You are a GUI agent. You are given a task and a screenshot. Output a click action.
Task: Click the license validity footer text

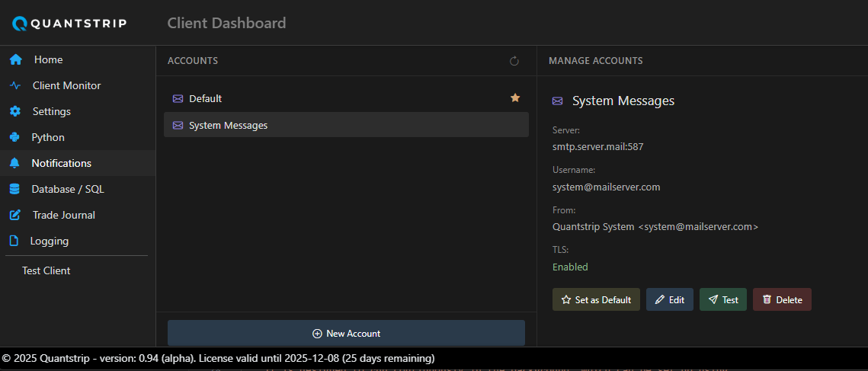(x=218, y=358)
